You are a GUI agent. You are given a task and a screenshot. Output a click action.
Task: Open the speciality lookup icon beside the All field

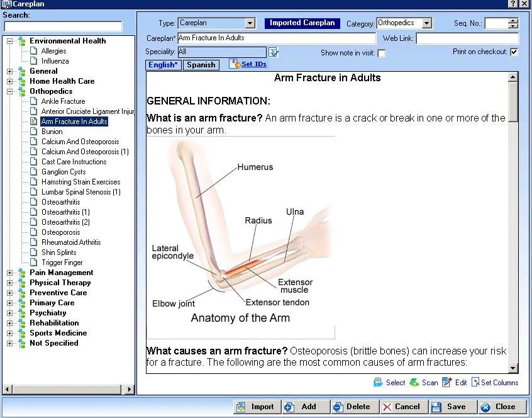(x=273, y=52)
